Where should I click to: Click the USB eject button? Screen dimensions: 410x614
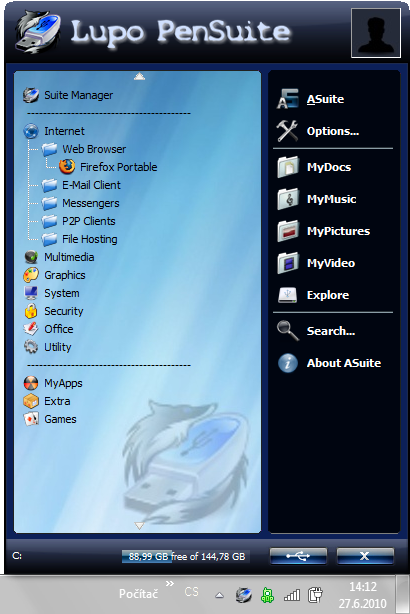[x=298, y=556]
